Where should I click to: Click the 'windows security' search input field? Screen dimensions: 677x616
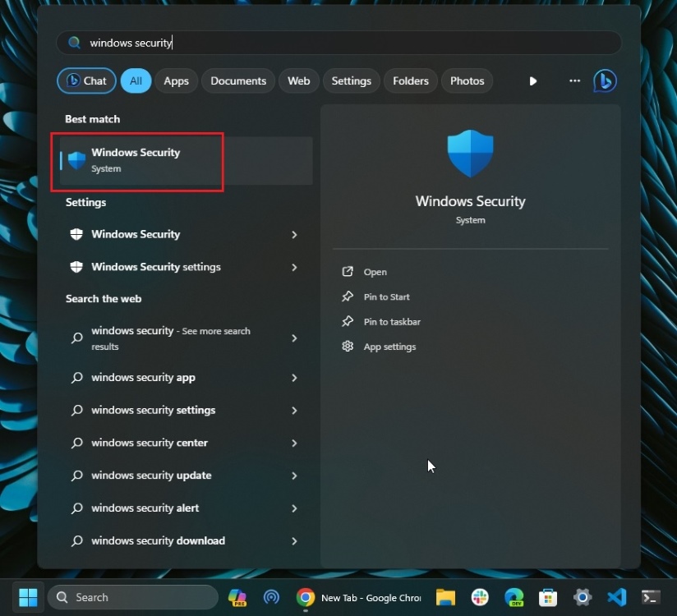point(339,43)
